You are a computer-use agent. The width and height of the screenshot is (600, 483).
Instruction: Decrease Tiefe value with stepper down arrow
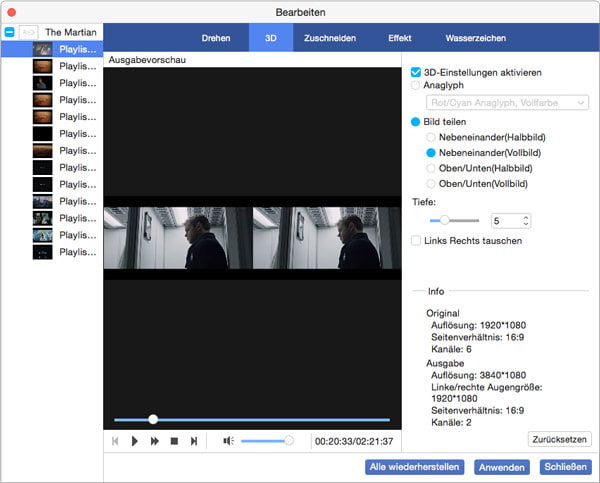[526, 224]
